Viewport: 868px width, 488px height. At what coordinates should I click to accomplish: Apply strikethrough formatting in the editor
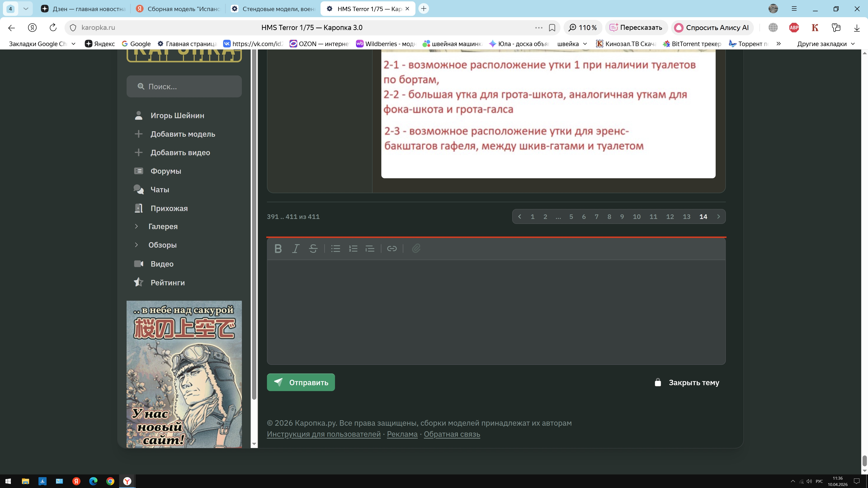[x=313, y=249]
